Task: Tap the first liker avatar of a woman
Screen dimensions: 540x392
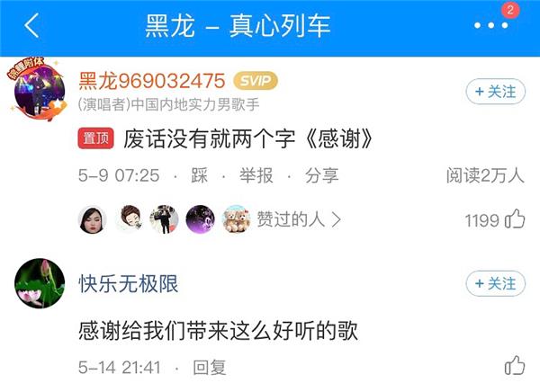Action: tap(93, 219)
